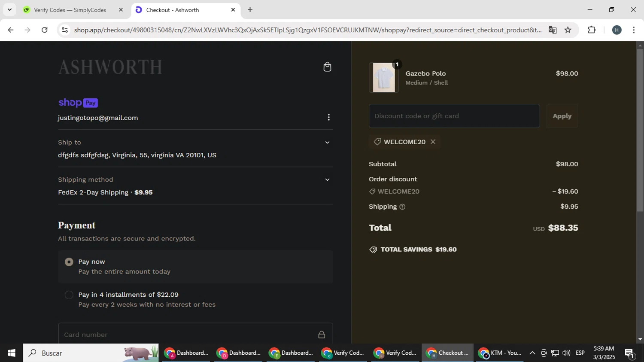Click the browser Forward arrow
The image size is (644, 362).
click(x=27, y=30)
